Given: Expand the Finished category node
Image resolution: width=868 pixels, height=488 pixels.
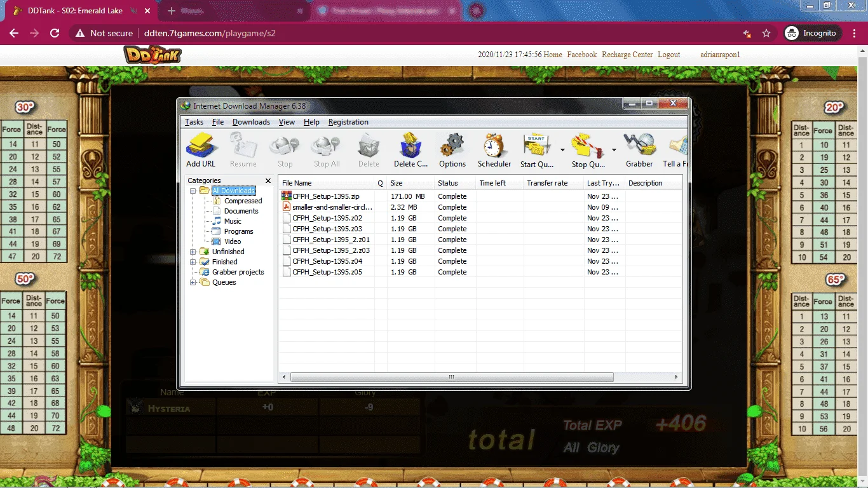Looking at the screenshot, I should [x=193, y=262].
